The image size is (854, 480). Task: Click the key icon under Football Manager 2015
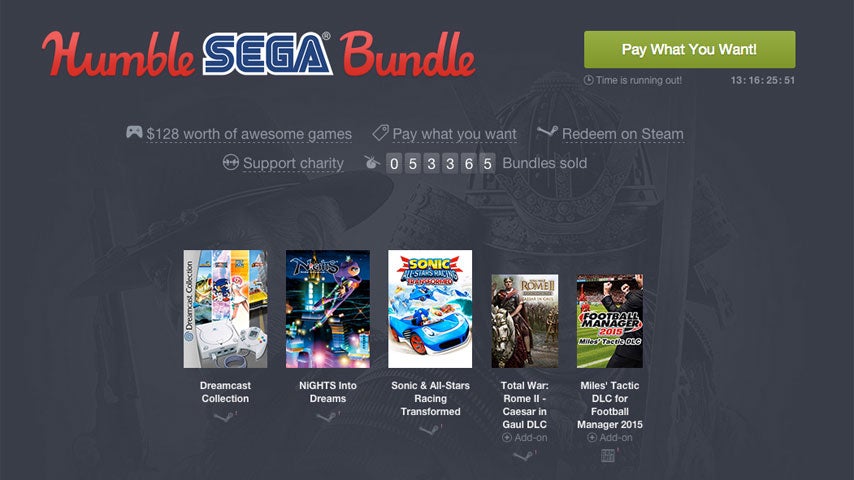coord(608,456)
